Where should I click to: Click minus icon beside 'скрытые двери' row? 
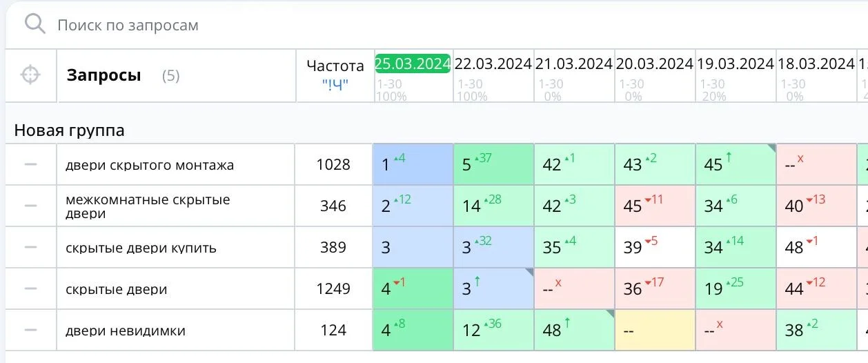pyautogui.click(x=30, y=288)
